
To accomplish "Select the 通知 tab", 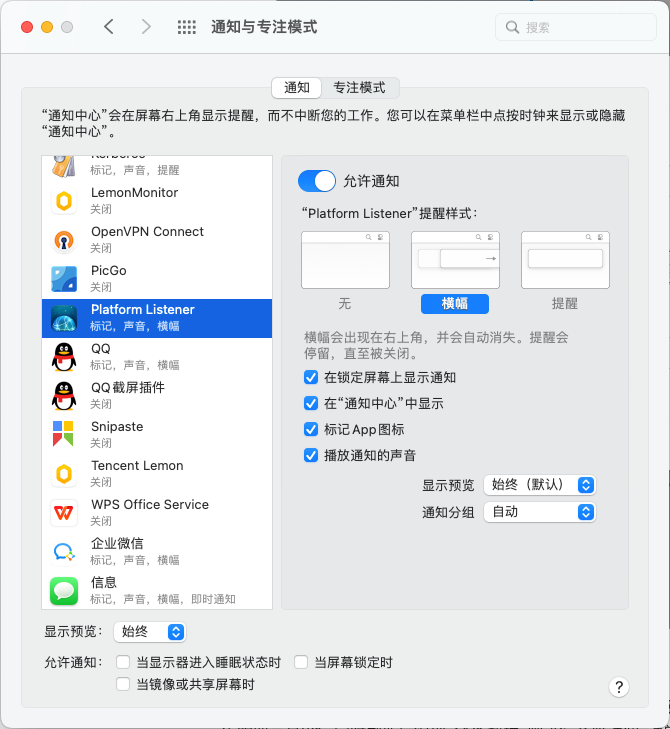I will 297,87.
